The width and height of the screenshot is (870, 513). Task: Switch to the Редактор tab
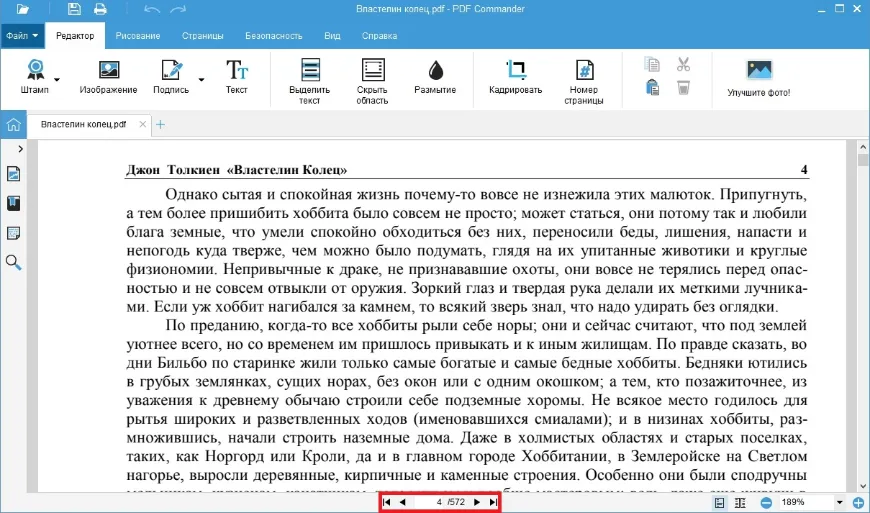75,35
